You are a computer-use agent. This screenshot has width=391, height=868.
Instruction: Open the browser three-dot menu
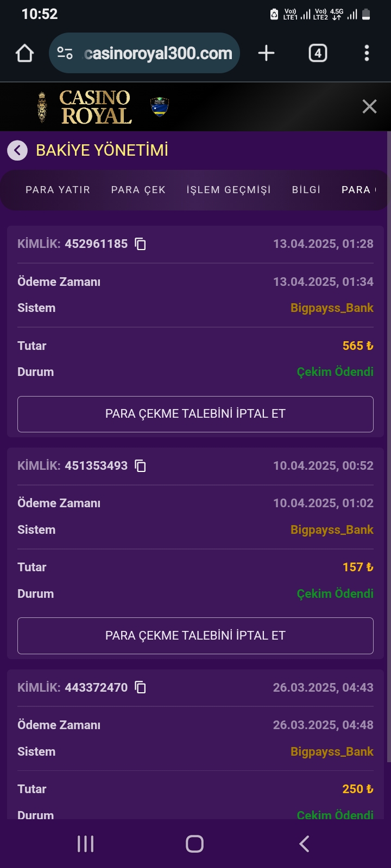click(x=367, y=53)
